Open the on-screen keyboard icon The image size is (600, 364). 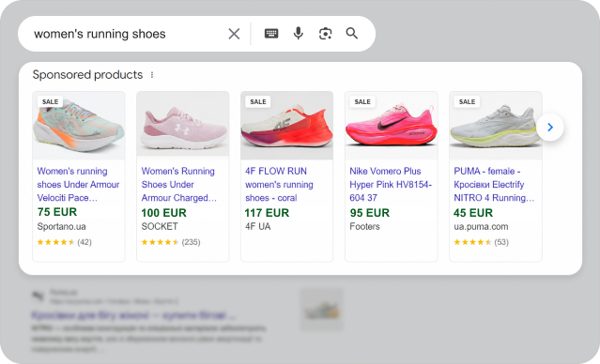(x=271, y=34)
